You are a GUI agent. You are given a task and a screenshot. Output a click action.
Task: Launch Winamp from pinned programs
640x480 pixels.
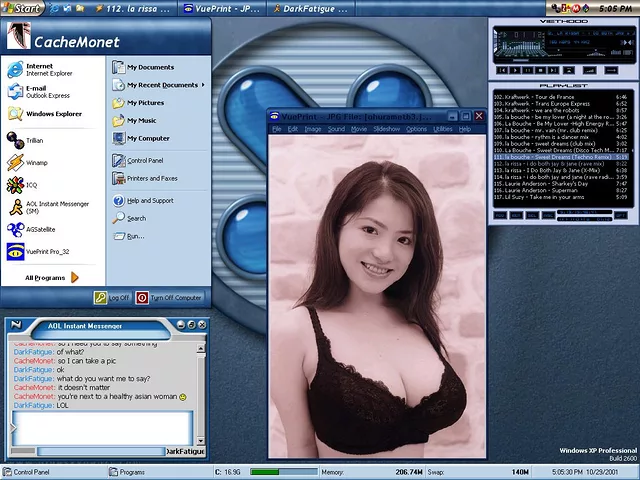coord(35,162)
